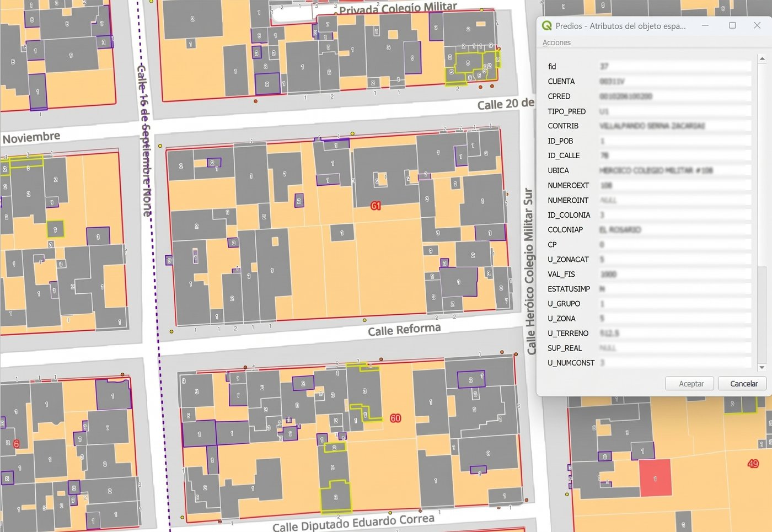The width and height of the screenshot is (772, 532).
Task: Click the "Calle 20 de" street label
Action: (x=506, y=104)
